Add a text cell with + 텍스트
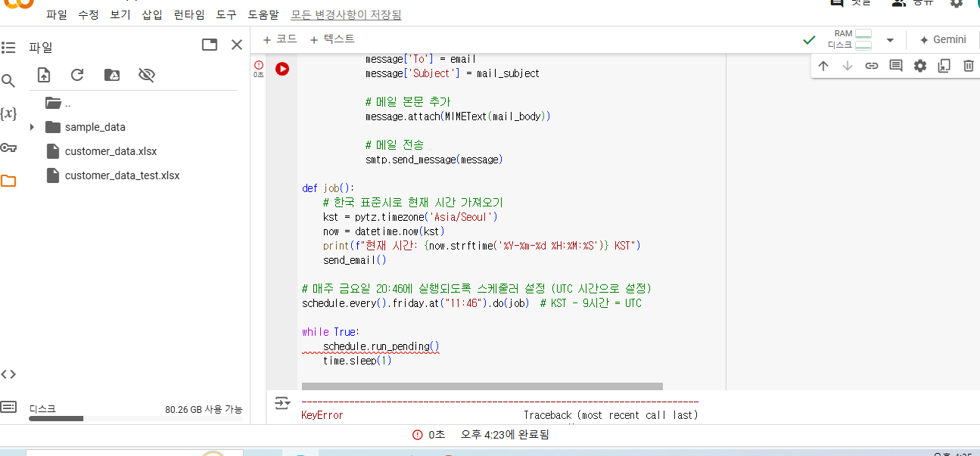Screen dimensions: 980x456 coord(332,39)
